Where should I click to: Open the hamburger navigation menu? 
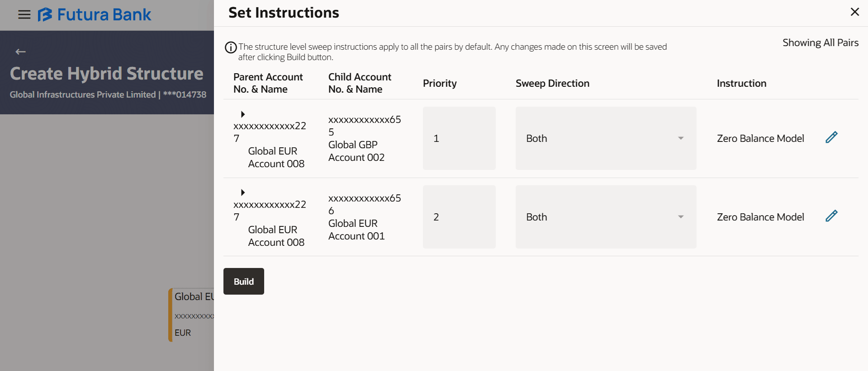point(24,15)
